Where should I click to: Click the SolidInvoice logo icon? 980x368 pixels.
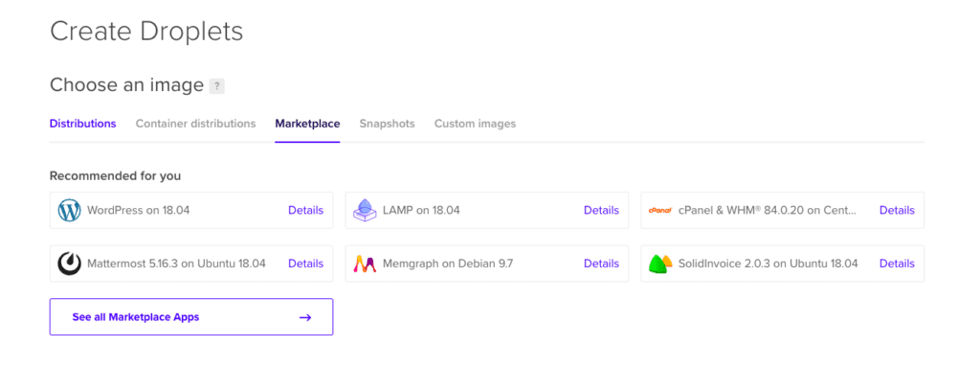[660, 264]
